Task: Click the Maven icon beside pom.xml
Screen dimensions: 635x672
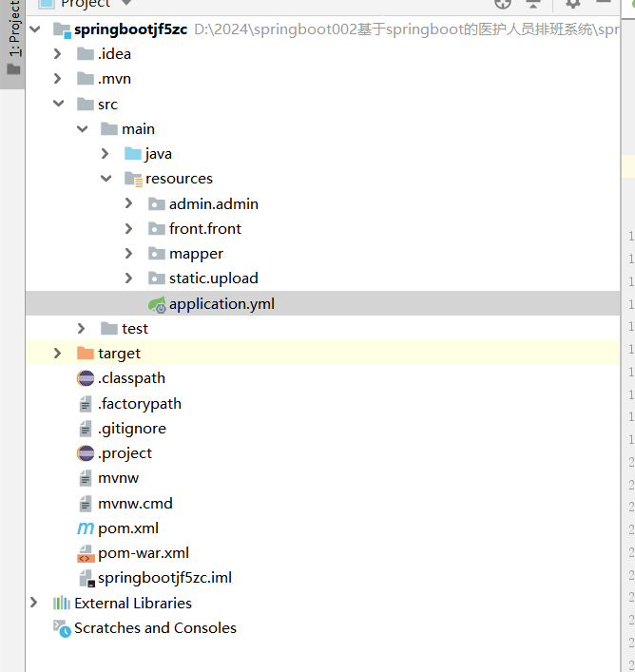Action: pos(86,528)
